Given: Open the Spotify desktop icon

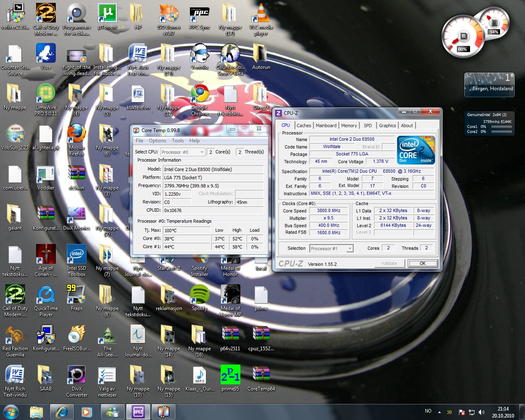Looking at the screenshot, I should (x=199, y=298).
